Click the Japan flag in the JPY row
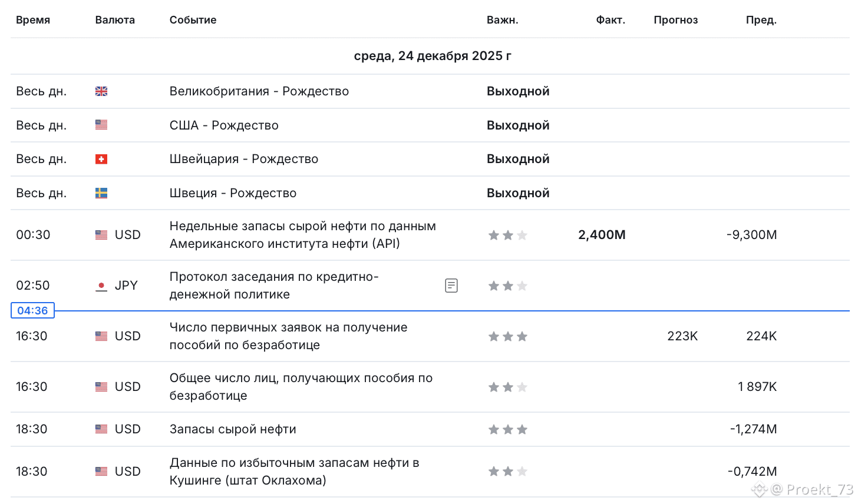This screenshot has height=504, width=858. 101,286
